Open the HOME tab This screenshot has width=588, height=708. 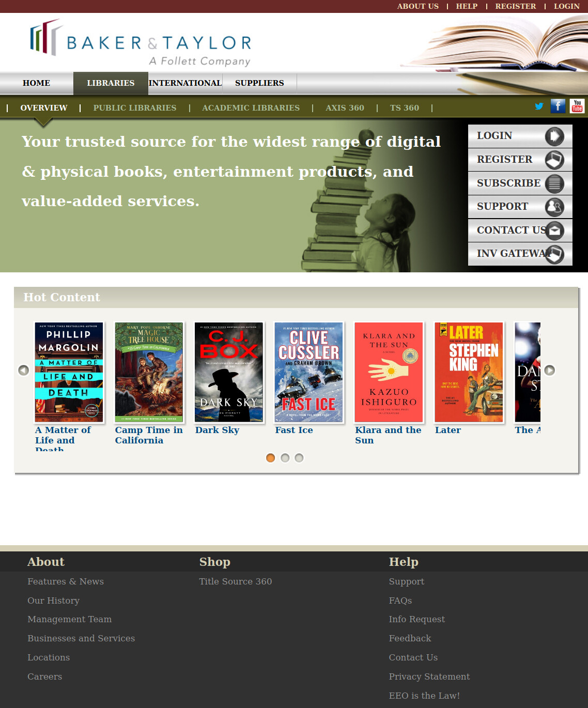pyautogui.click(x=37, y=83)
